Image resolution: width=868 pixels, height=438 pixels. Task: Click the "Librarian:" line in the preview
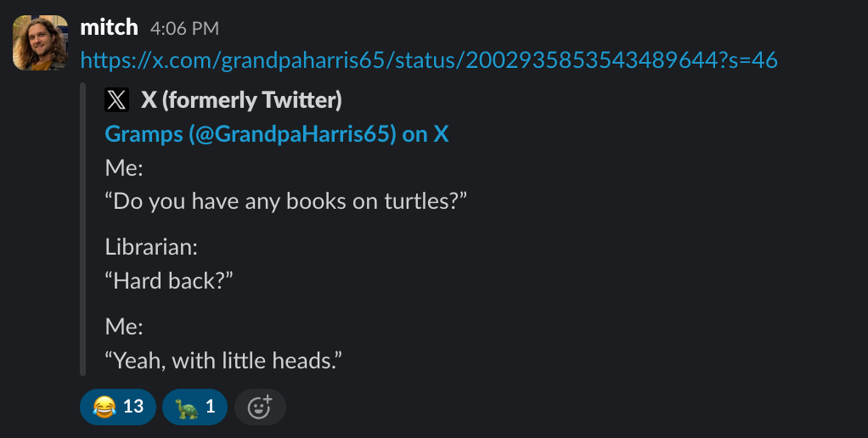pyautogui.click(x=151, y=247)
